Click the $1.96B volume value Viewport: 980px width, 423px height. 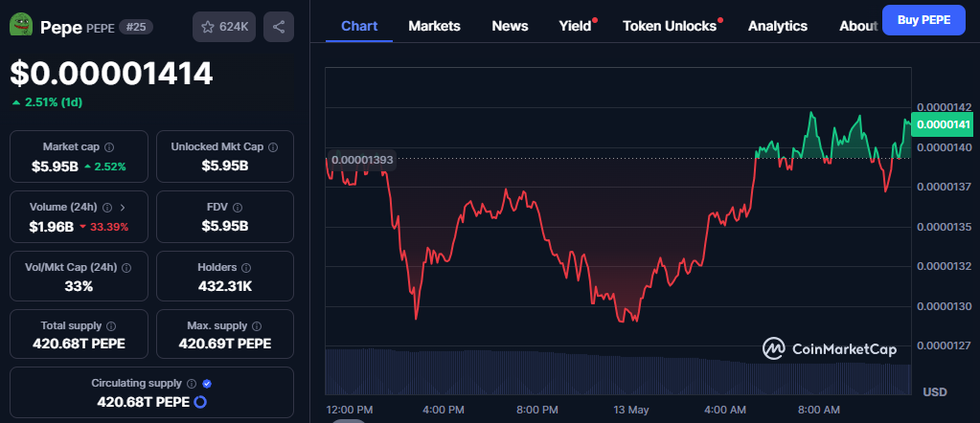coord(51,227)
